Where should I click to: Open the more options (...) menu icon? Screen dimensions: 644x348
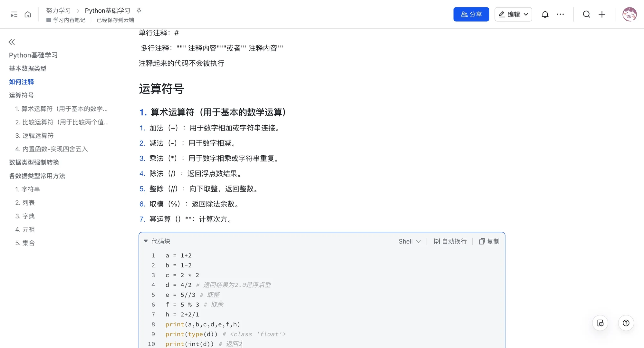[x=561, y=14]
